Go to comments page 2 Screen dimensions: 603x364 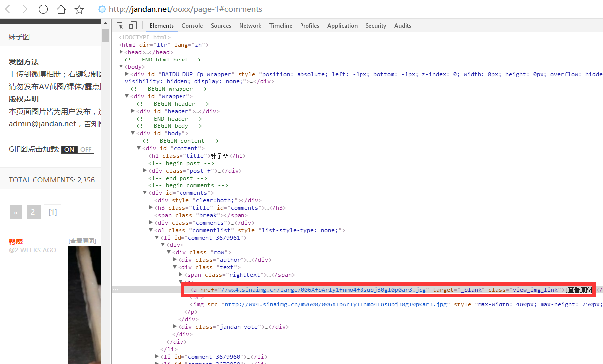pyautogui.click(x=33, y=212)
